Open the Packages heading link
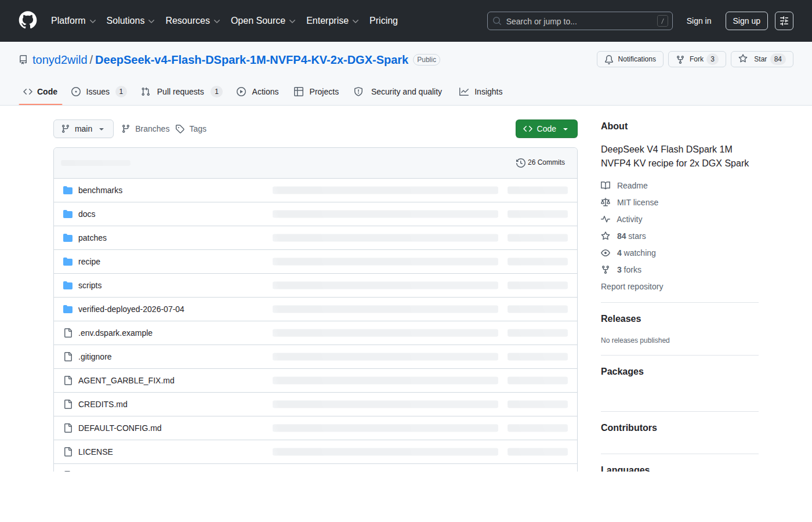 622,372
